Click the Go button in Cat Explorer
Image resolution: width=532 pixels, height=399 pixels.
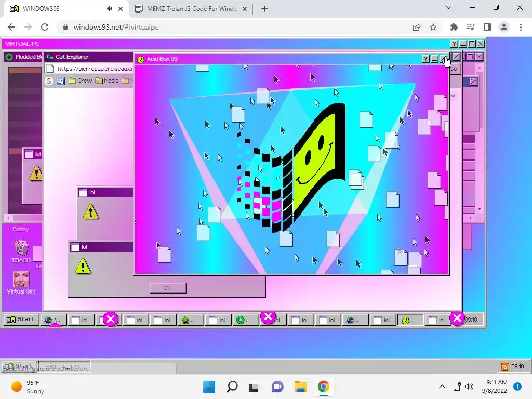[454, 69]
